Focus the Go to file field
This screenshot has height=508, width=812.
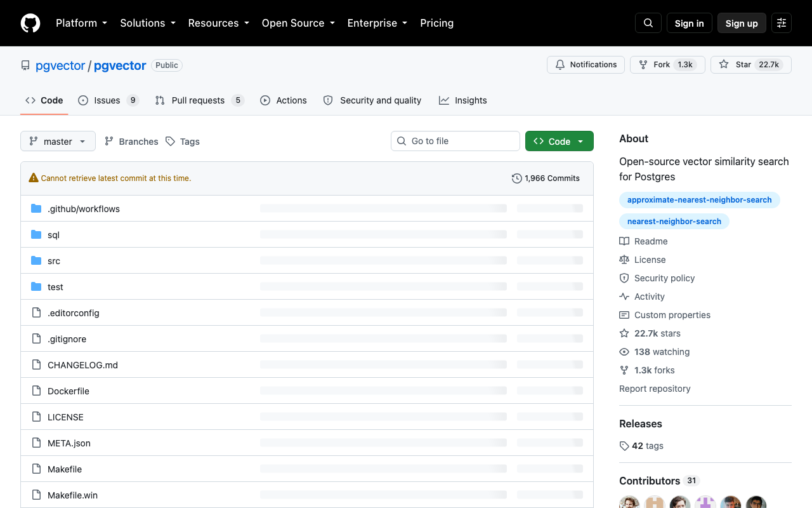tap(455, 141)
